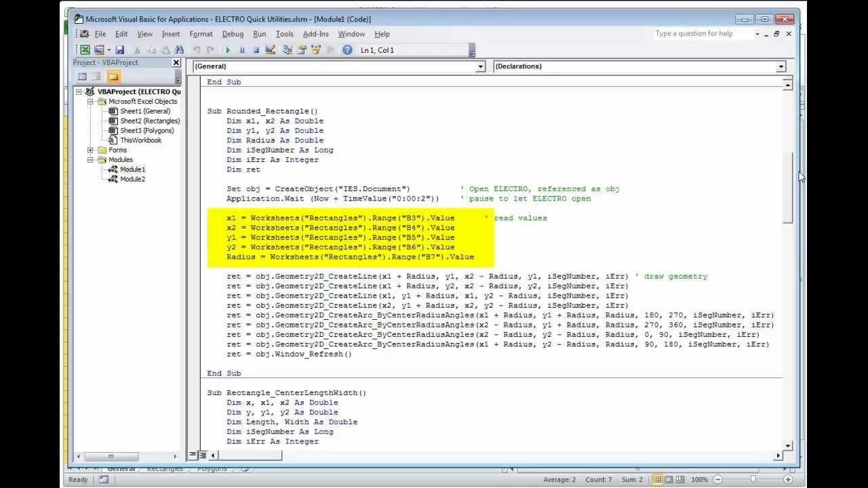Click macro record icon in Excel status bar

[x=103, y=479]
